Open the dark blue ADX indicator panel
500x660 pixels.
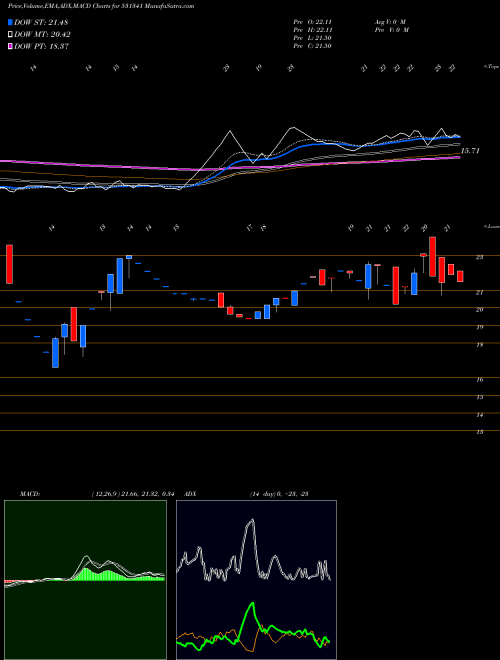click(x=256, y=580)
